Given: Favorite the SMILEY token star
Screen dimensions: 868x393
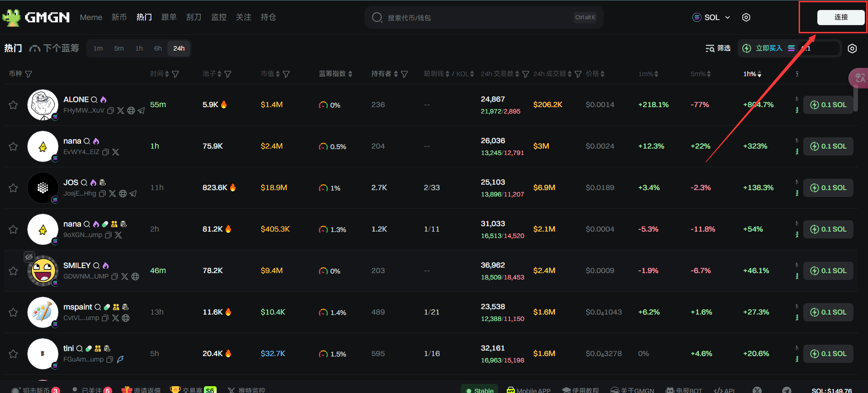Looking at the screenshot, I should point(13,271).
